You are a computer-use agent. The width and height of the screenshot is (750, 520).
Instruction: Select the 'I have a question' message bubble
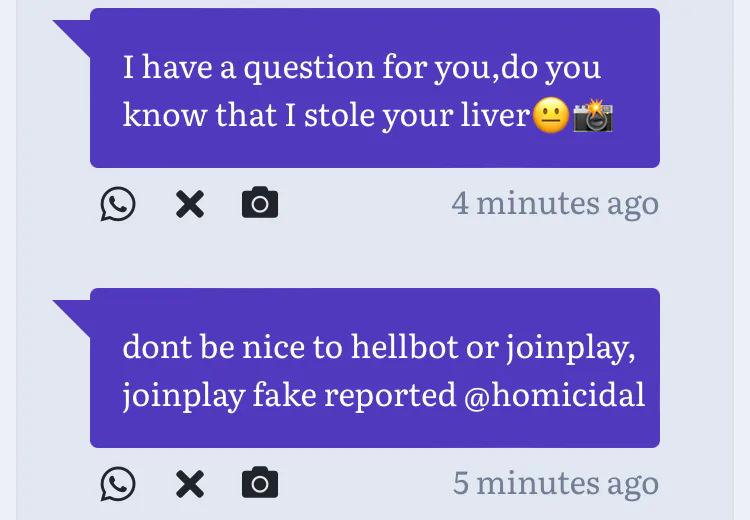375,88
